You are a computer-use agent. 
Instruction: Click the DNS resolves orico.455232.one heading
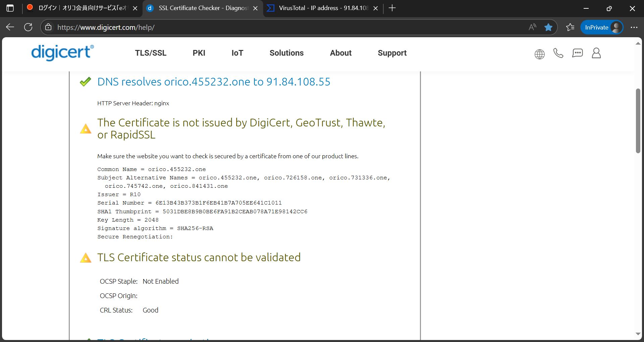214,82
